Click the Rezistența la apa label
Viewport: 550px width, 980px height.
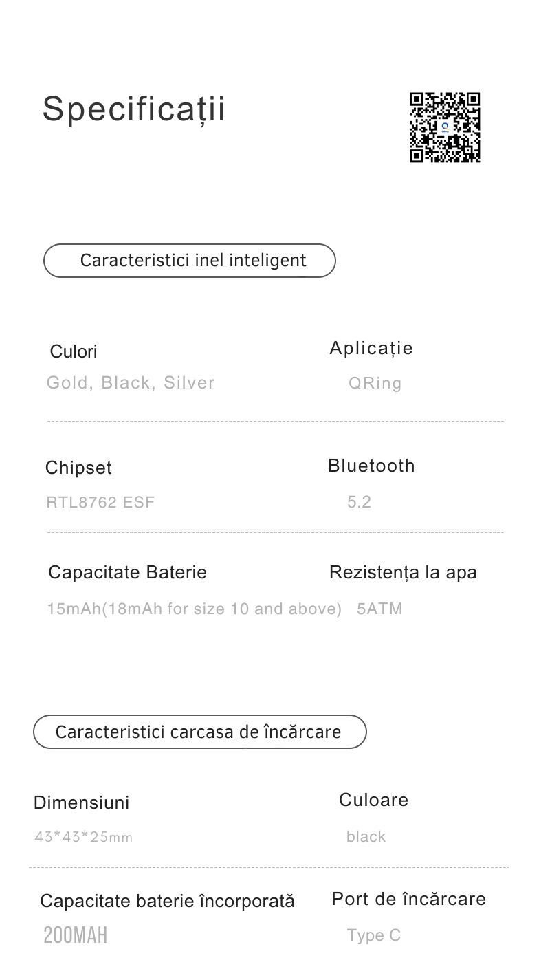click(x=403, y=572)
